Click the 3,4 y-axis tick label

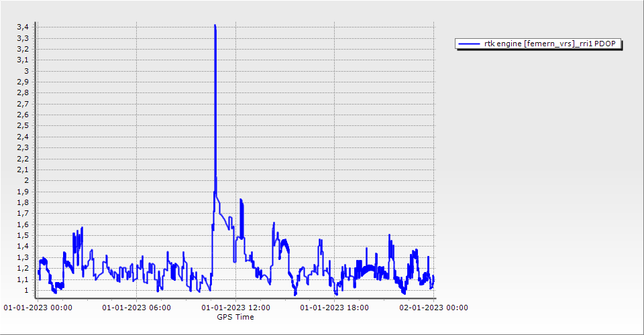[21, 27]
